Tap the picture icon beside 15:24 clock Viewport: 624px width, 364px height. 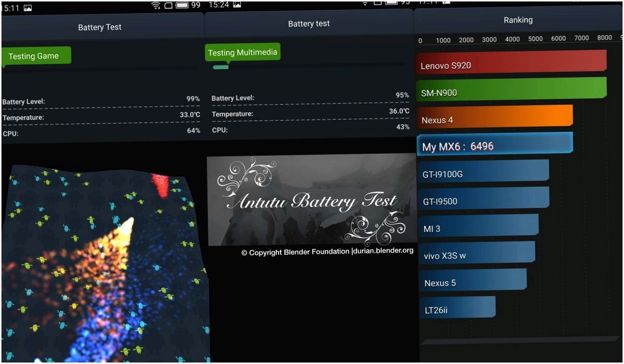click(237, 4)
